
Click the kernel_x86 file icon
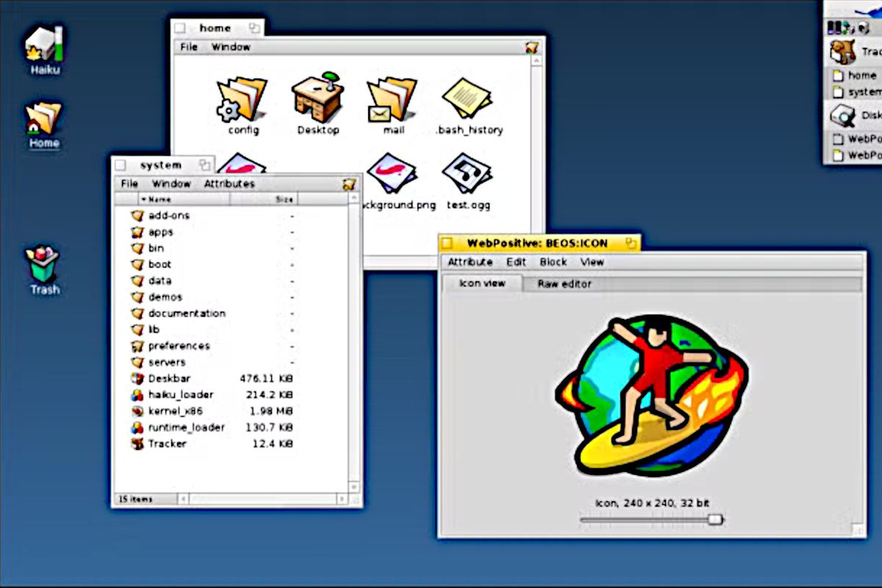(137, 411)
